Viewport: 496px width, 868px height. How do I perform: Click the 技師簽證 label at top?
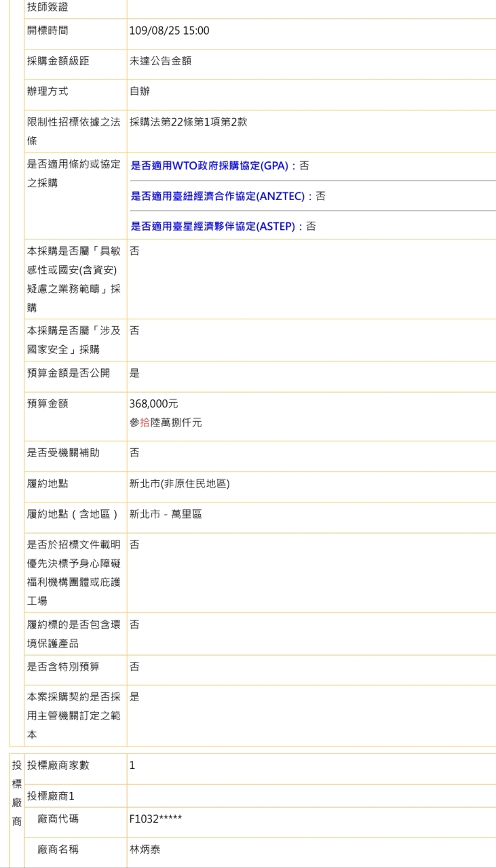(47, 7)
